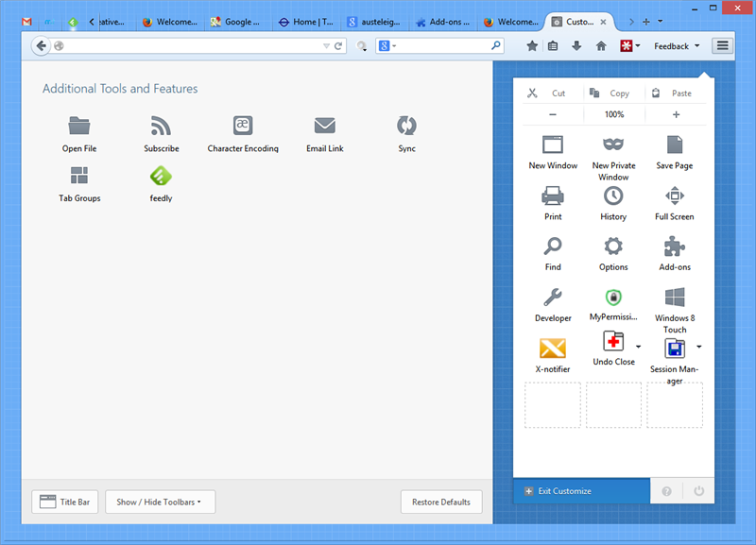Select the Email Link icon

[x=324, y=124]
